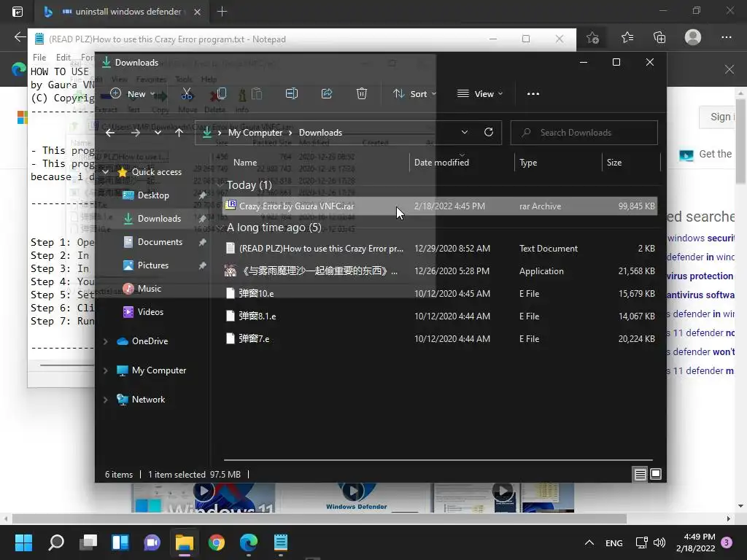Open recent locations chevron beside forward arrow
Viewport: 747px width, 560px height.
(x=158, y=133)
